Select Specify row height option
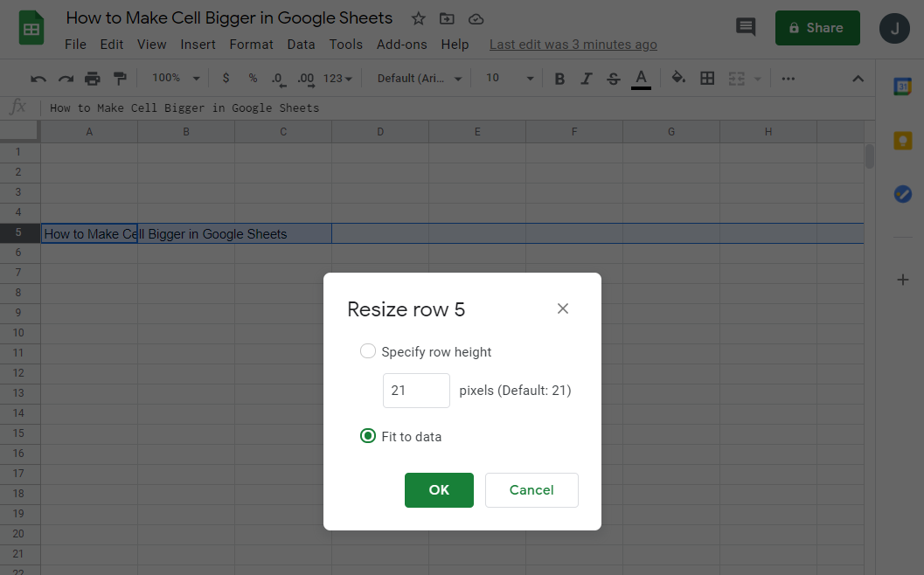The height and width of the screenshot is (575, 924). coord(368,351)
